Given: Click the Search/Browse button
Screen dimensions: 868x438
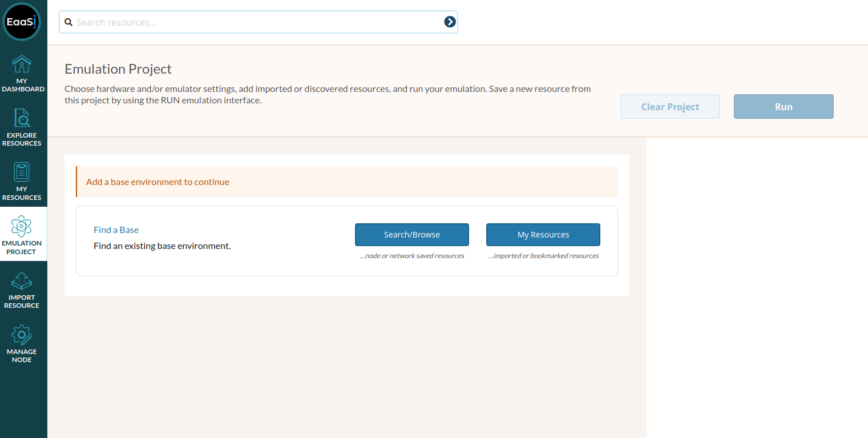Looking at the screenshot, I should click(412, 235).
